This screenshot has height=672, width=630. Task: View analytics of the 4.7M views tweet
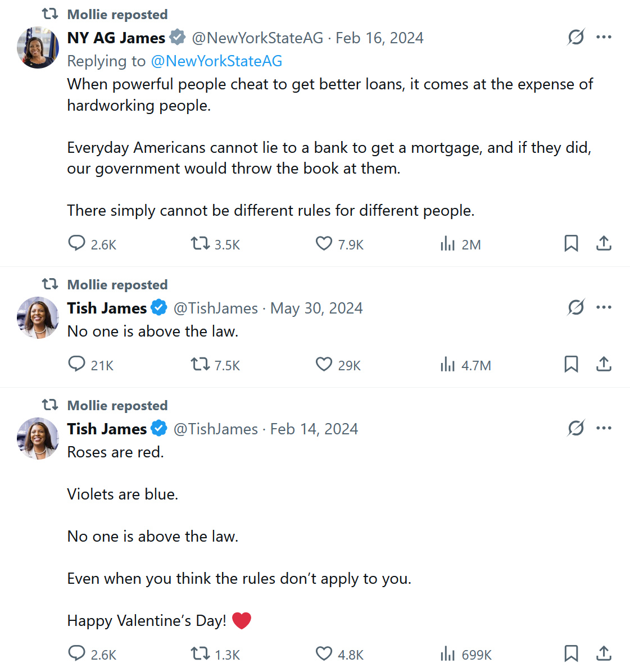[x=447, y=364]
